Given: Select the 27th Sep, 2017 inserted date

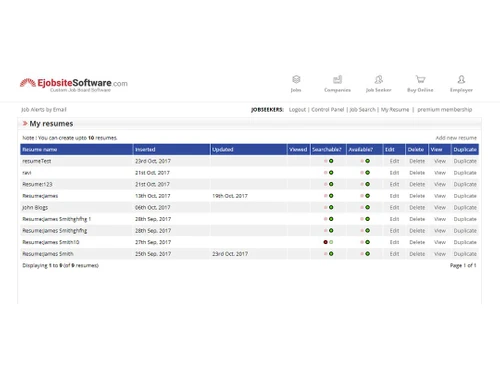Looking at the screenshot, I should tap(153, 242).
